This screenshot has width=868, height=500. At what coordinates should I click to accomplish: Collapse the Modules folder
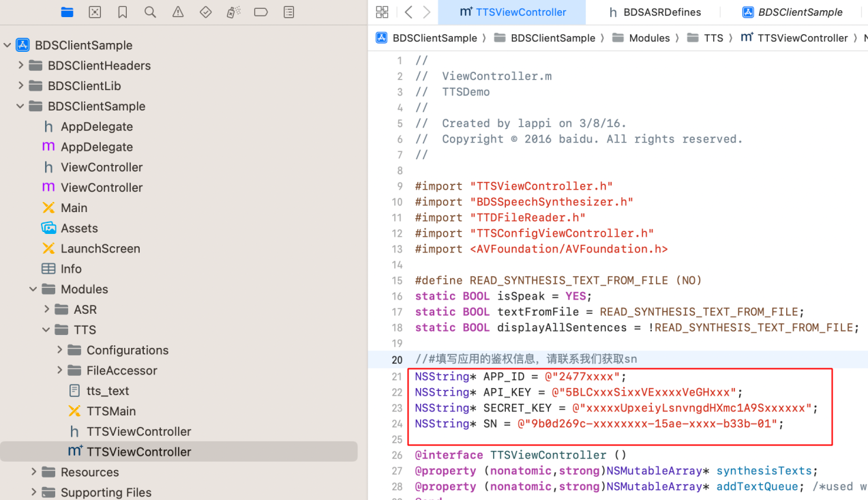[33, 289]
